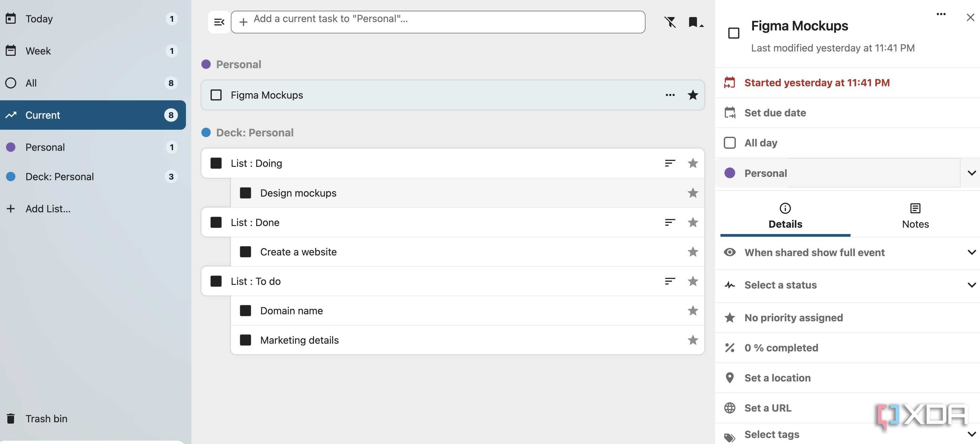980x444 pixels.
Task: Check the Figma Mockups task in list
Action: [x=216, y=95]
